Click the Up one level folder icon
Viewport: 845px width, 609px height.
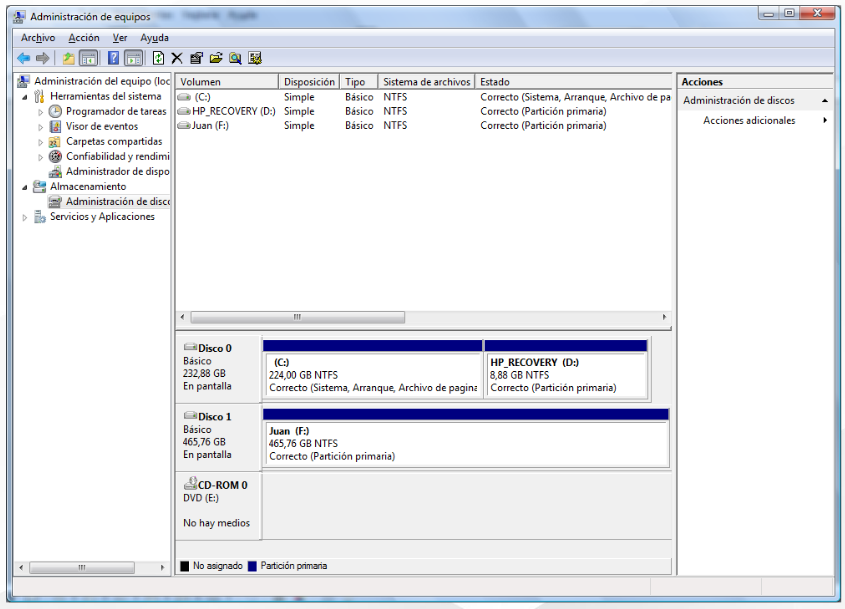[x=68, y=58]
